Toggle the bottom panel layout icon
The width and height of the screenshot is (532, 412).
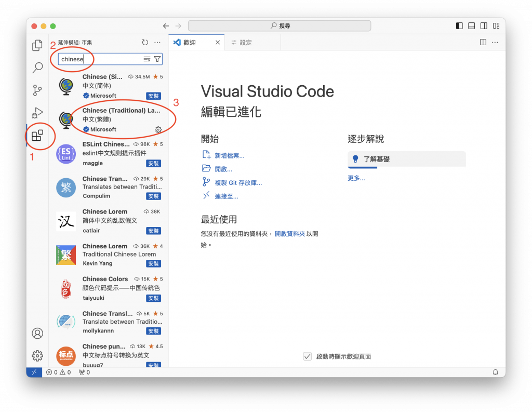pos(472,26)
